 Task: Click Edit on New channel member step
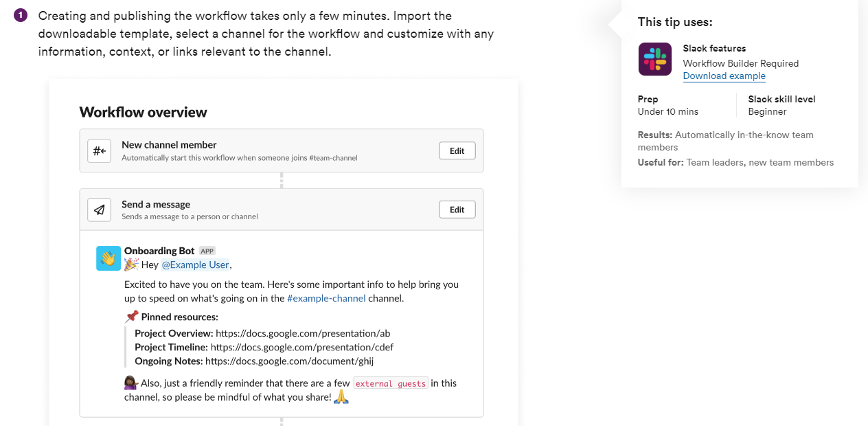[457, 151]
